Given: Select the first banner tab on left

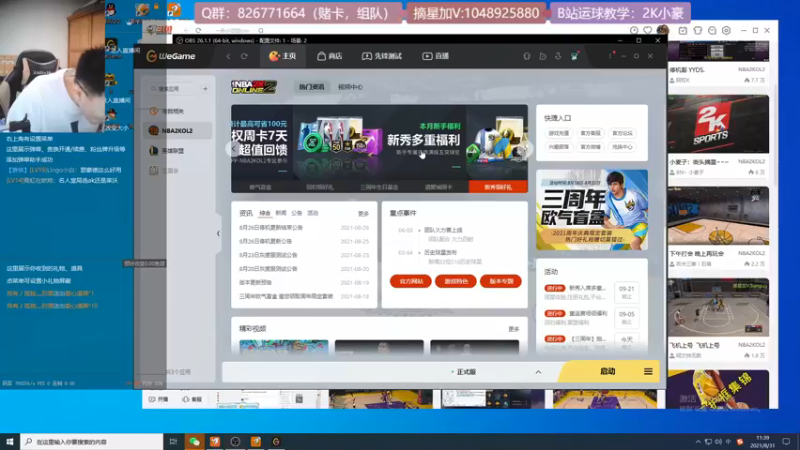Looking at the screenshot, I should [260, 187].
